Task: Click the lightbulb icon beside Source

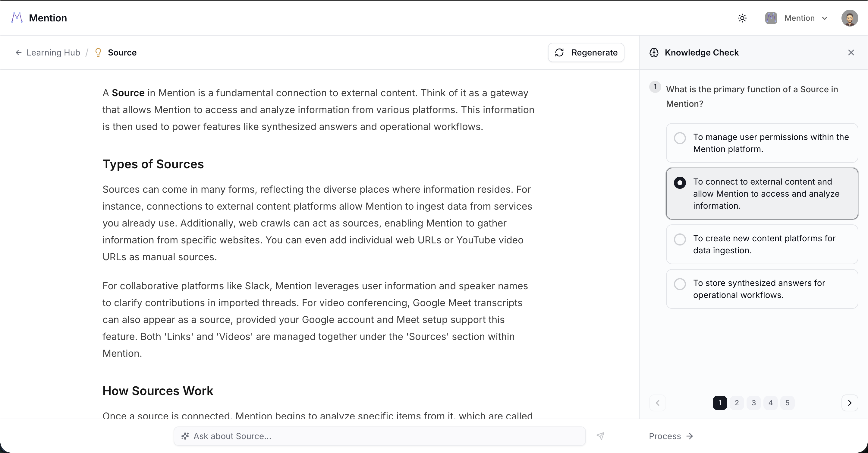Action: pyautogui.click(x=98, y=52)
